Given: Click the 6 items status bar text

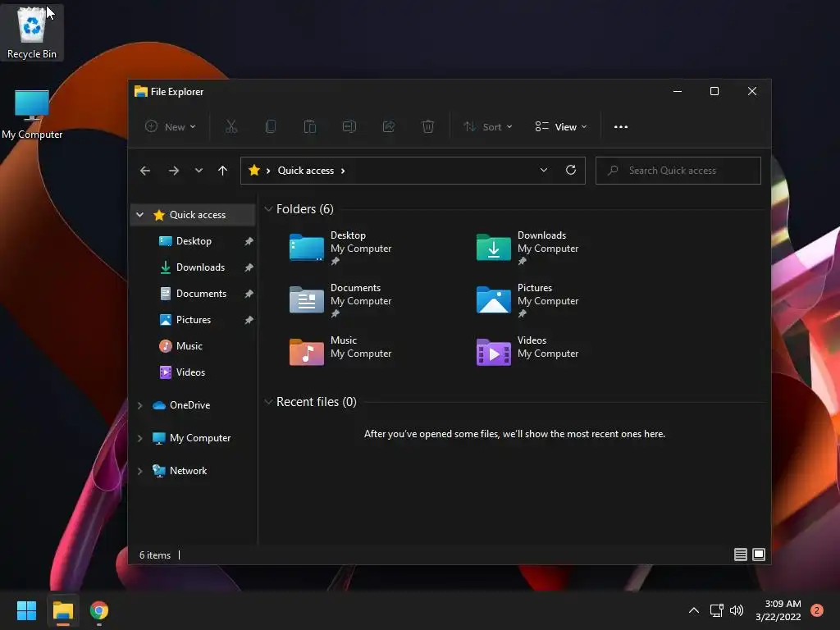Looking at the screenshot, I should [155, 555].
